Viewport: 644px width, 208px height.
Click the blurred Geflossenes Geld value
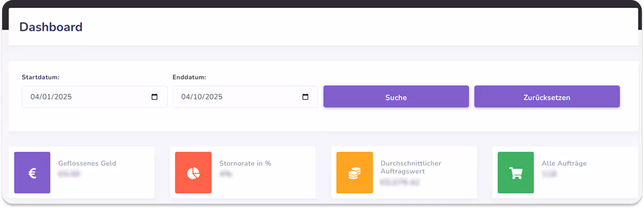coord(69,174)
